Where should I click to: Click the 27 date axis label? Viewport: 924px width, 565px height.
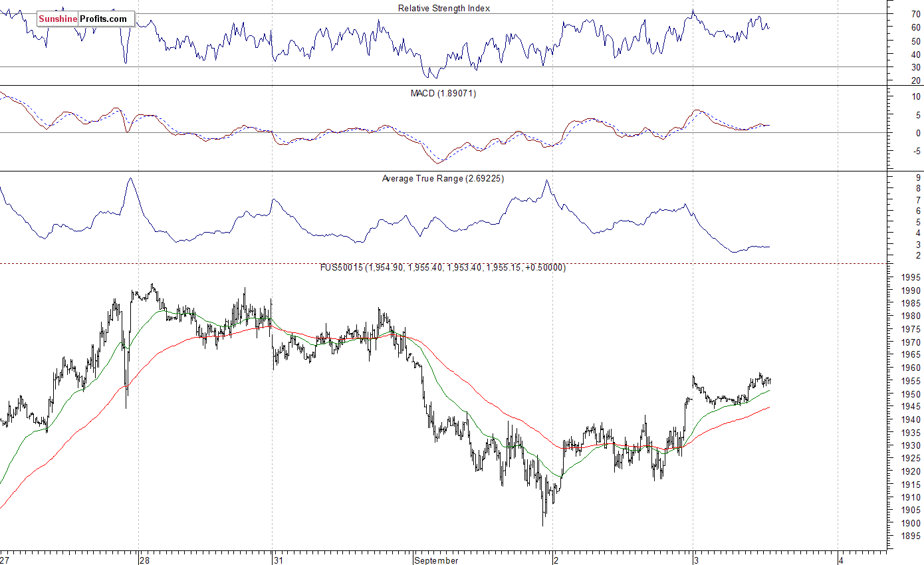coord(5,560)
